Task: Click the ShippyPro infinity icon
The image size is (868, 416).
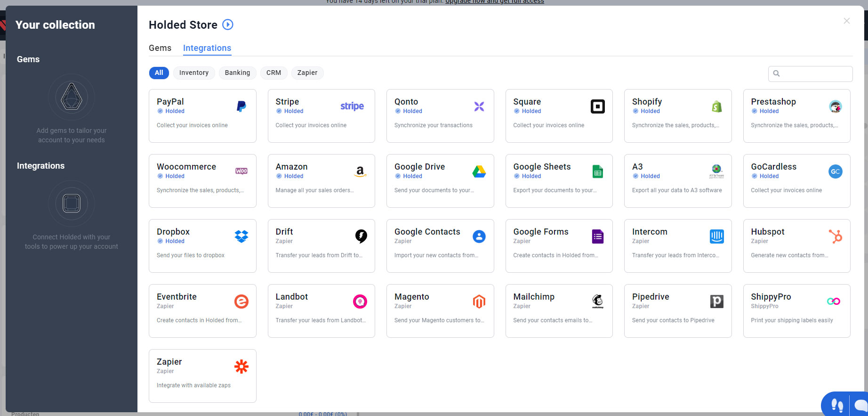Action: 834,302
